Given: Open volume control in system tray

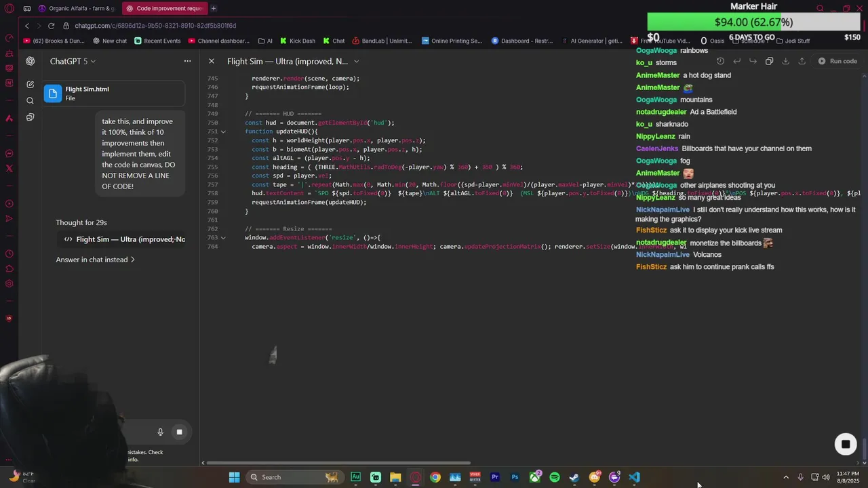Looking at the screenshot, I should (826, 477).
